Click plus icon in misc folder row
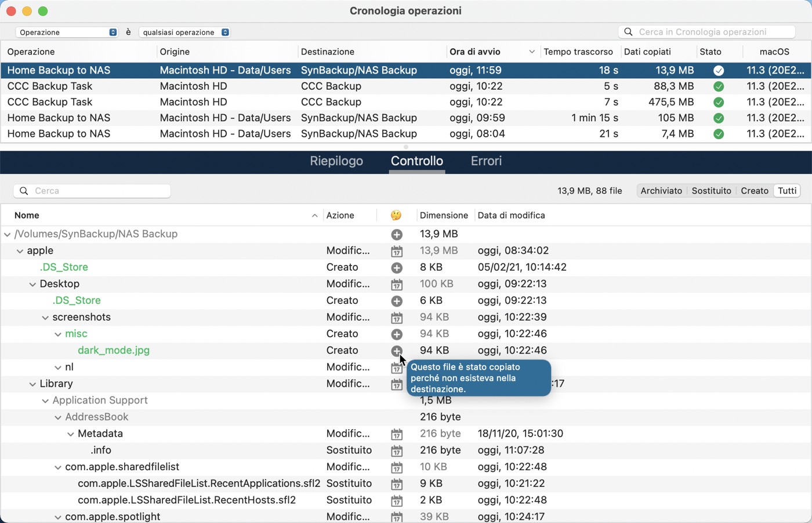This screenshot has height=523, width=812. 397,334
